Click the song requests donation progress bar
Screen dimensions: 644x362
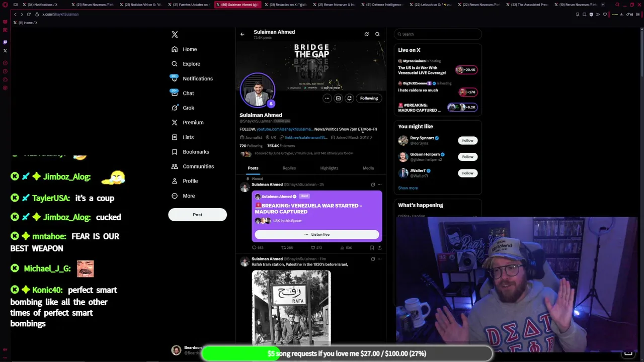coord(347,353)
